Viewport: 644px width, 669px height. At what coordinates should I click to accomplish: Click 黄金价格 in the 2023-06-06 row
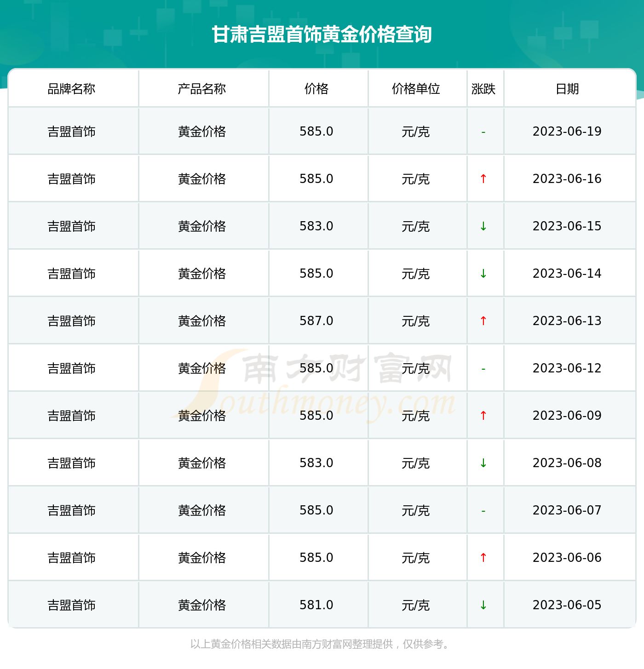pyautogui.click(x=202, y=558)
